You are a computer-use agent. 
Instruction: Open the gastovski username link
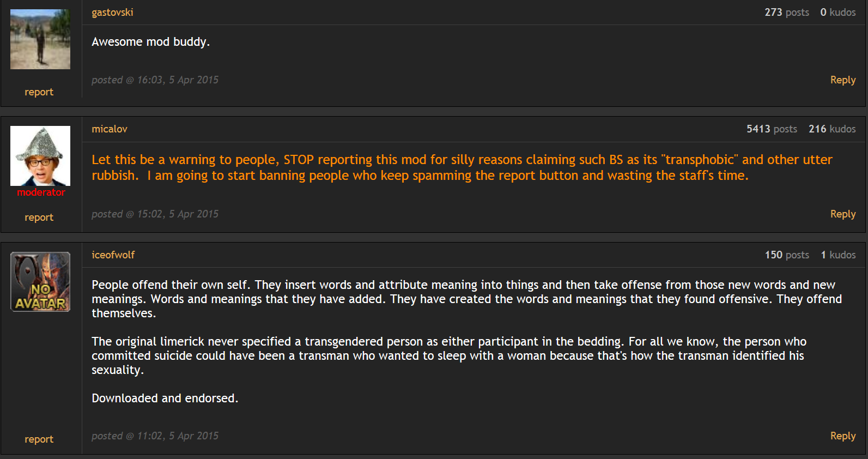point(112,12)
